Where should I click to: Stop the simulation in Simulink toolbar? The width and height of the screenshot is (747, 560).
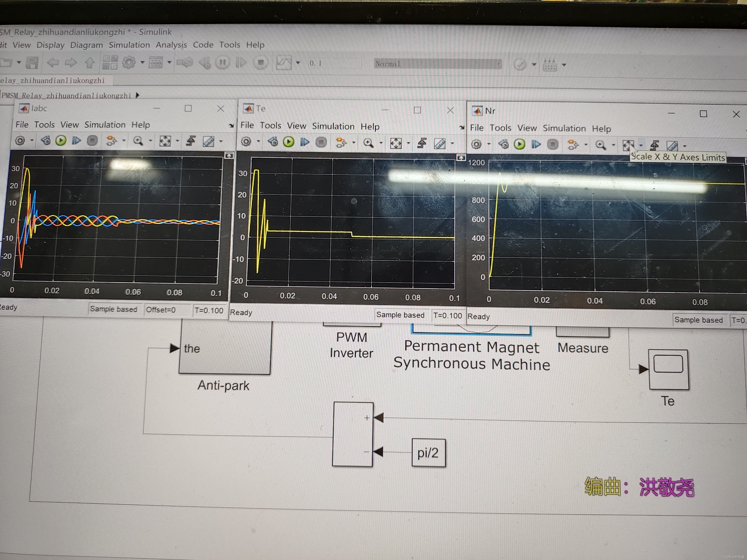[260, 63]
